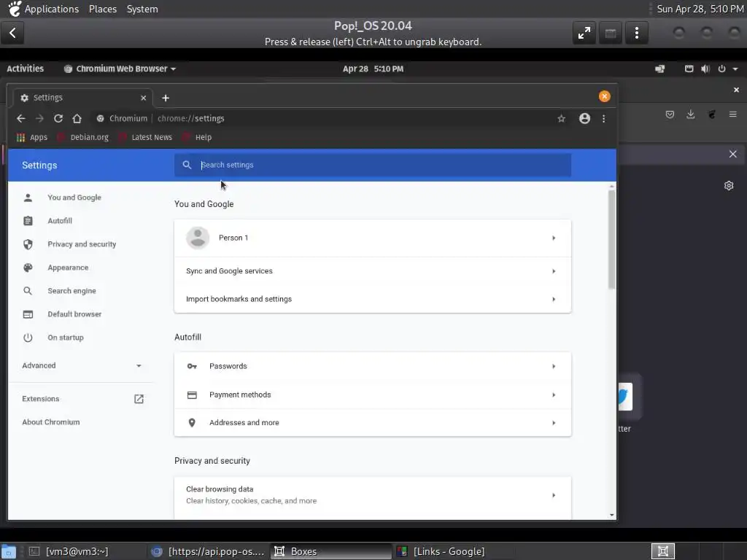Viewport: 747px width, 560px height.
Task: Open the guest power menu icon
Action: (x=721, y=69)
